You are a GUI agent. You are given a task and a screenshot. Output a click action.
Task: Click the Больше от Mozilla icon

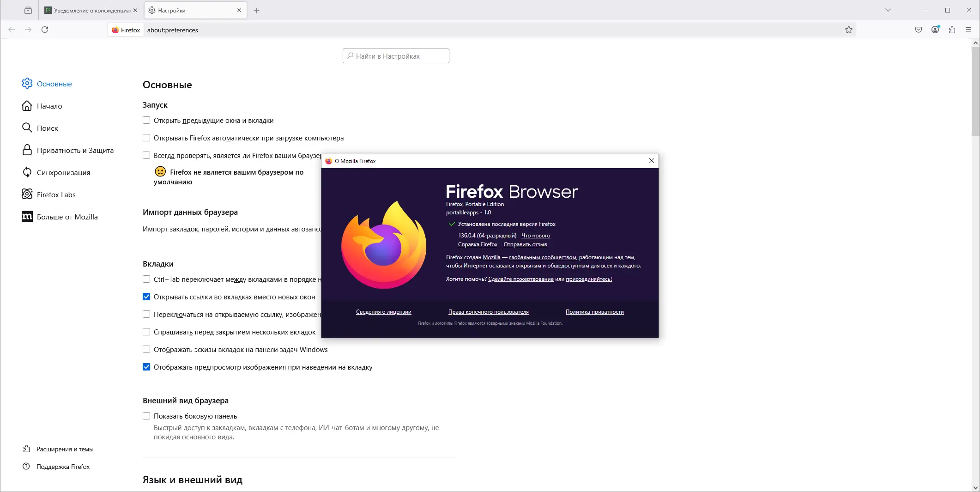pos(27,216)
